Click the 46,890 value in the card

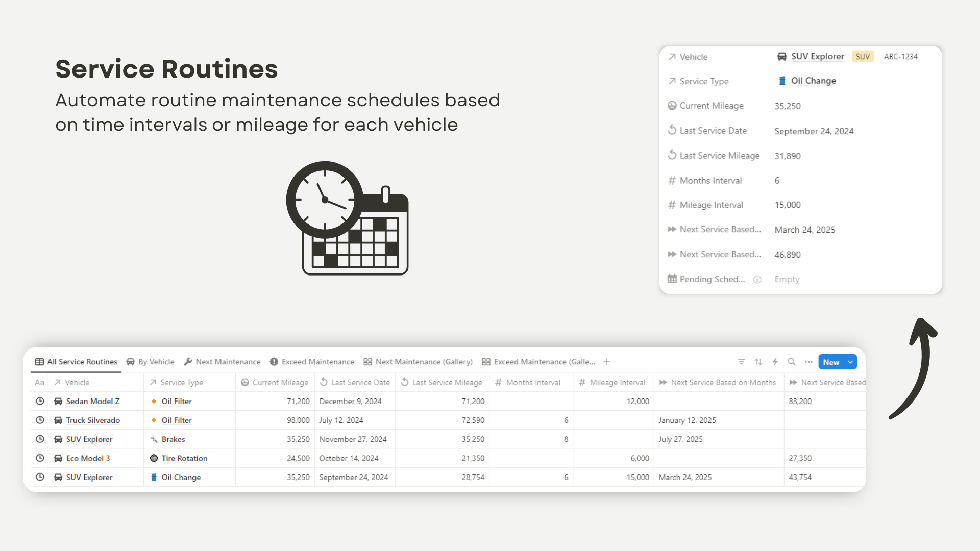click(788, 255)
